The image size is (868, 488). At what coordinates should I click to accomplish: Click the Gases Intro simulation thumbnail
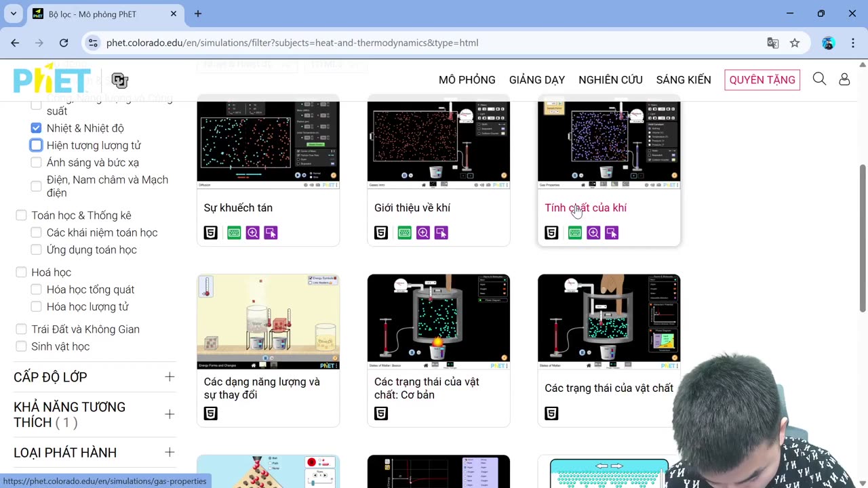[x=439, y=142]
